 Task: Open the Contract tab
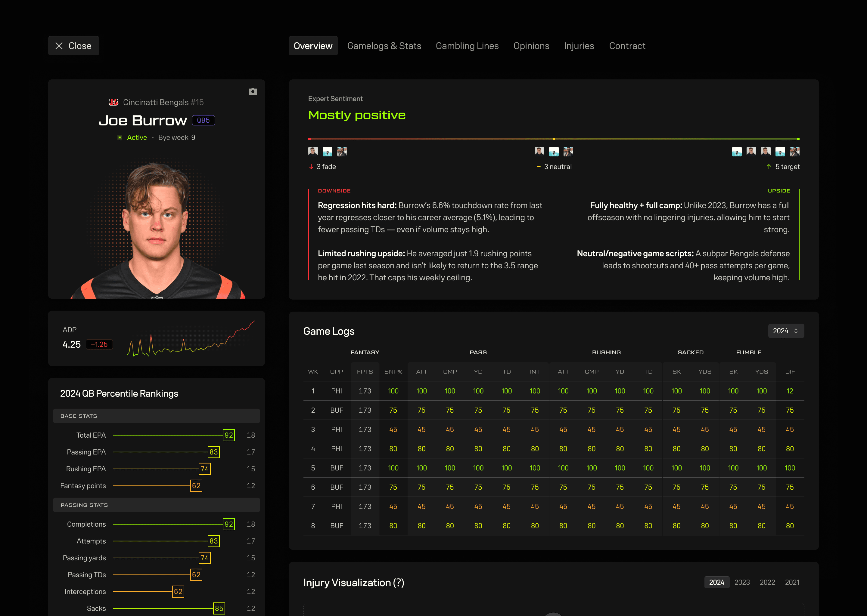click(627, 46)
